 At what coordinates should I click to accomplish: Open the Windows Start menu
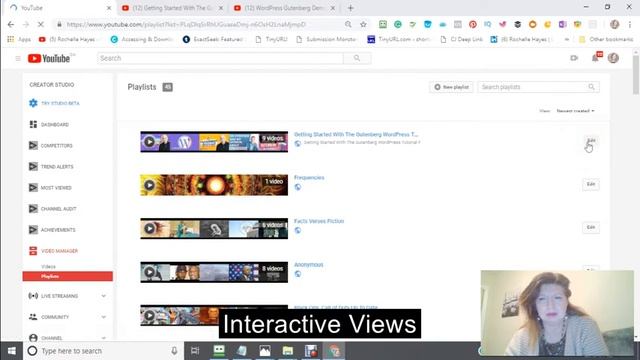tap(11, 351)
